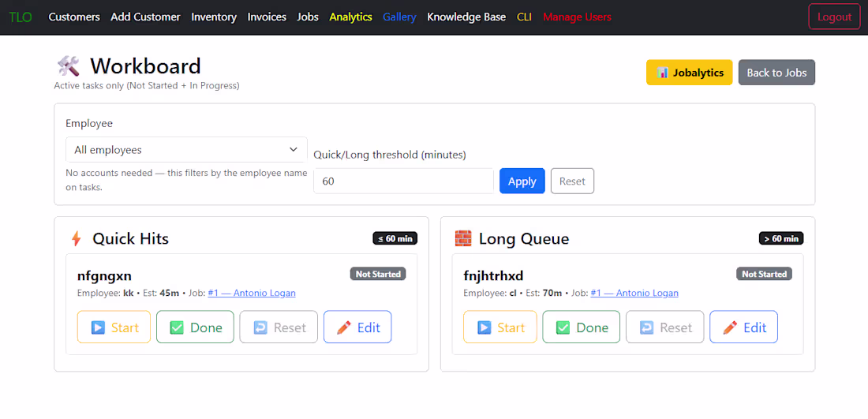Edit the nfgngxn task
868x419 pixels.
(x=357, y=327)
